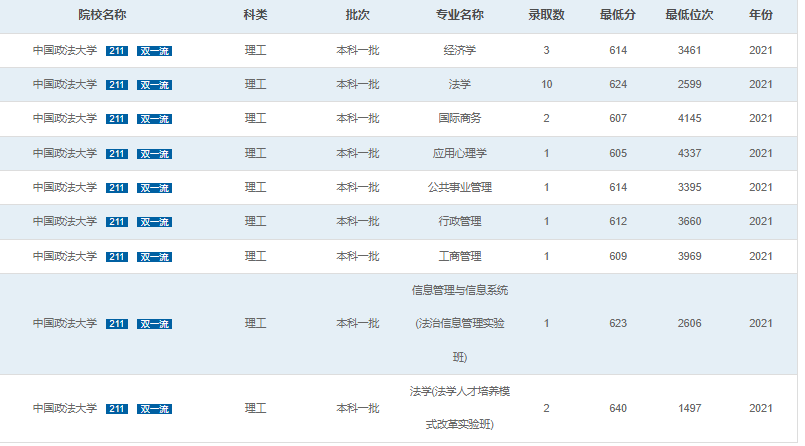Select the 公共事业管理 major name cell
The height and width of the screenshot is (446, 805).
[x=459, y=187]
